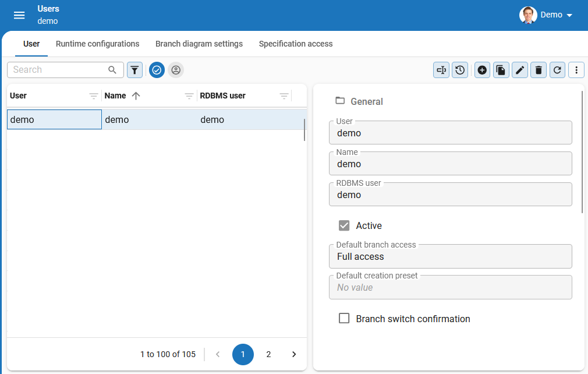588x374 pixels.
Task: Click the copy user icon
Action: pyautogui.click(x=501, y=70)
